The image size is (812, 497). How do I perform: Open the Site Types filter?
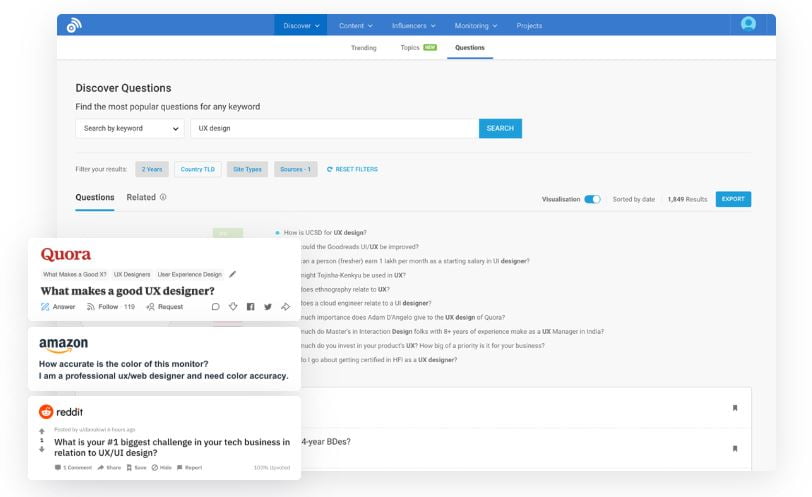coord(247,169)
